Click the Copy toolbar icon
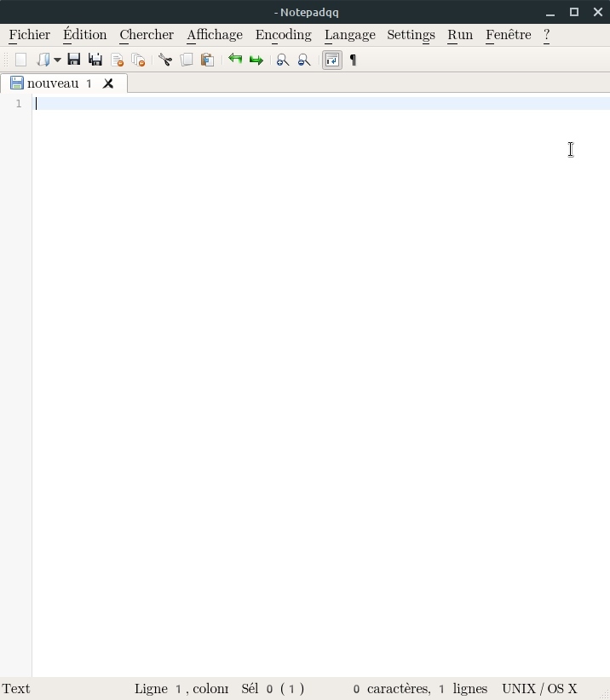The image size is (610, 700). pyautogui.click(x=187, y=60)
